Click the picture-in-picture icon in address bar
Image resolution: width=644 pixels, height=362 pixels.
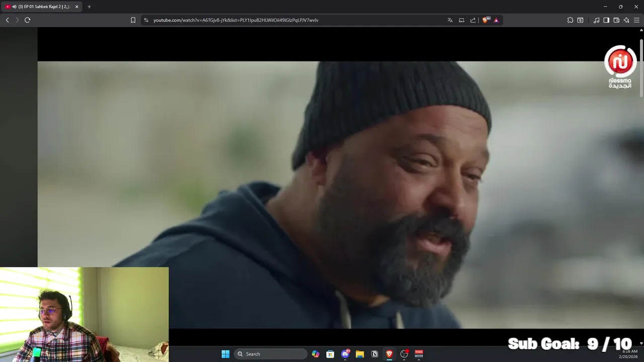[x=461, y=20]
